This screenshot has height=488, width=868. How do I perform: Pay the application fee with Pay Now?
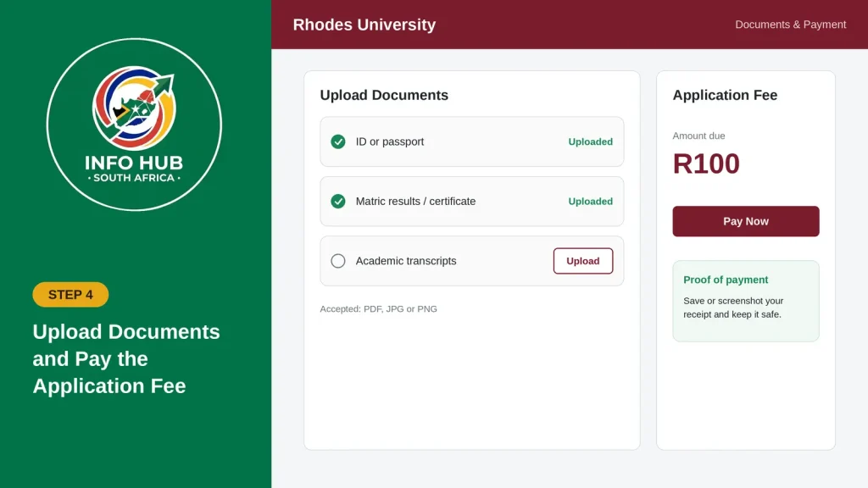746,221
